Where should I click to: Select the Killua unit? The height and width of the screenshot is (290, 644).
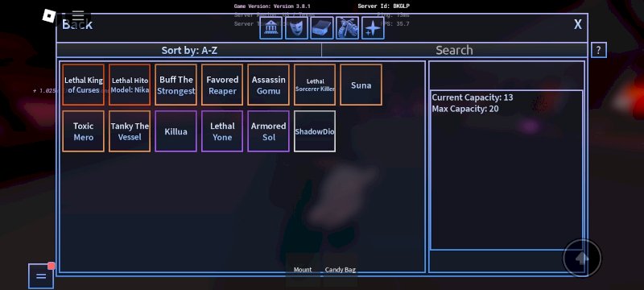tap(176, 131)
